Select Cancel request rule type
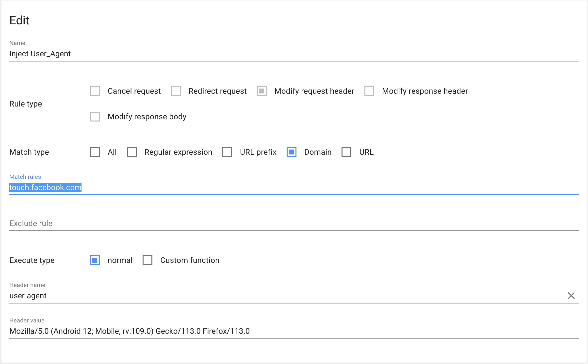This screenshot has height=364, width=588. 95,91
